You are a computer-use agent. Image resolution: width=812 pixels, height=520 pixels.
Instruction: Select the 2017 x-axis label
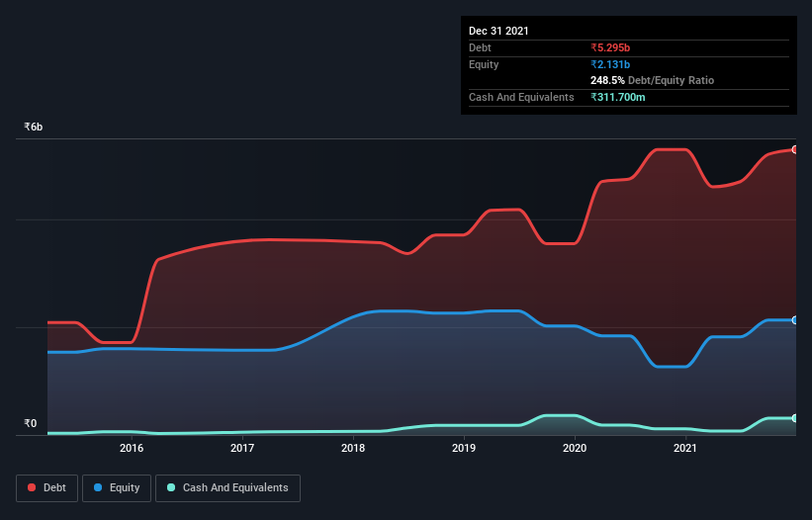[242, 448]
